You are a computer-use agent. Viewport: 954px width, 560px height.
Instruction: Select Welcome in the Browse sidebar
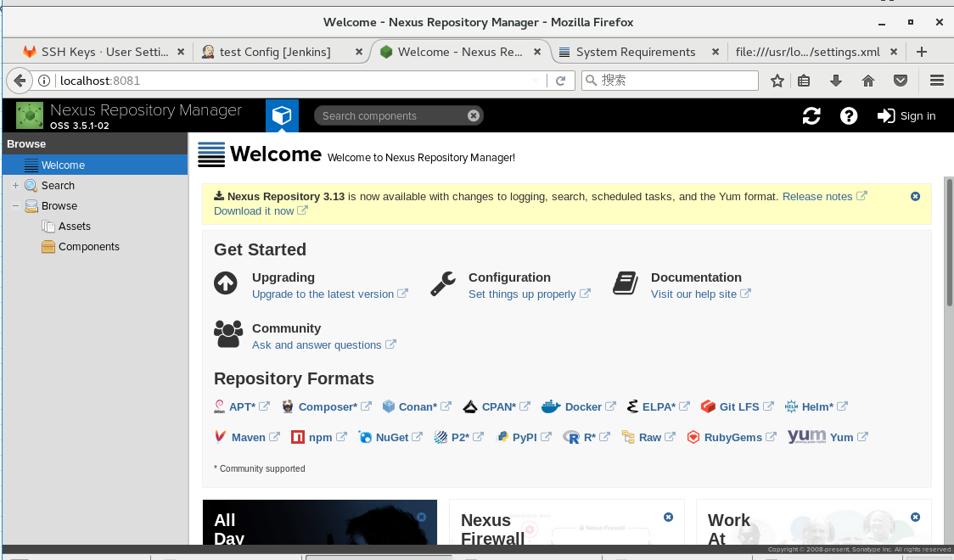[x=95, y=165]
